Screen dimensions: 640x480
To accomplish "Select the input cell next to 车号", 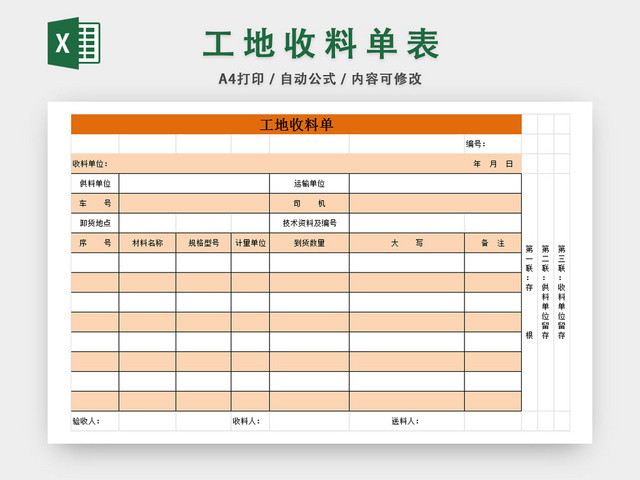I will click(194, 203).
